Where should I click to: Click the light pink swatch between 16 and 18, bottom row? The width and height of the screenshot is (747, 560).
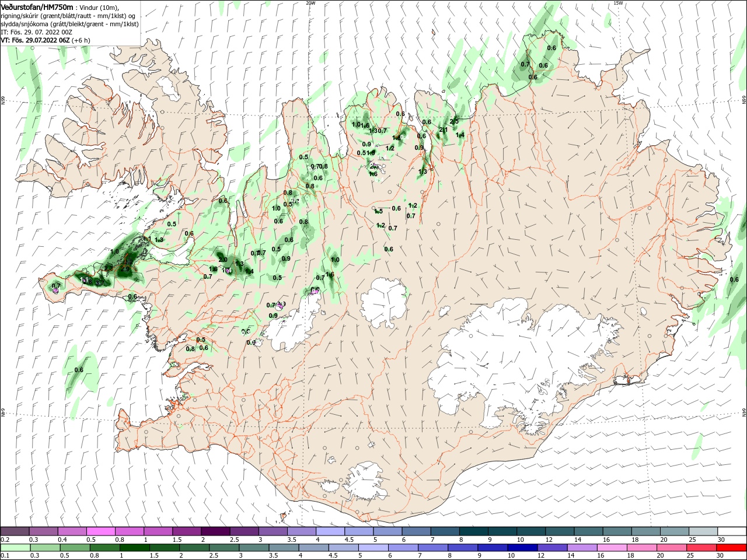click(x=612, y=548)
